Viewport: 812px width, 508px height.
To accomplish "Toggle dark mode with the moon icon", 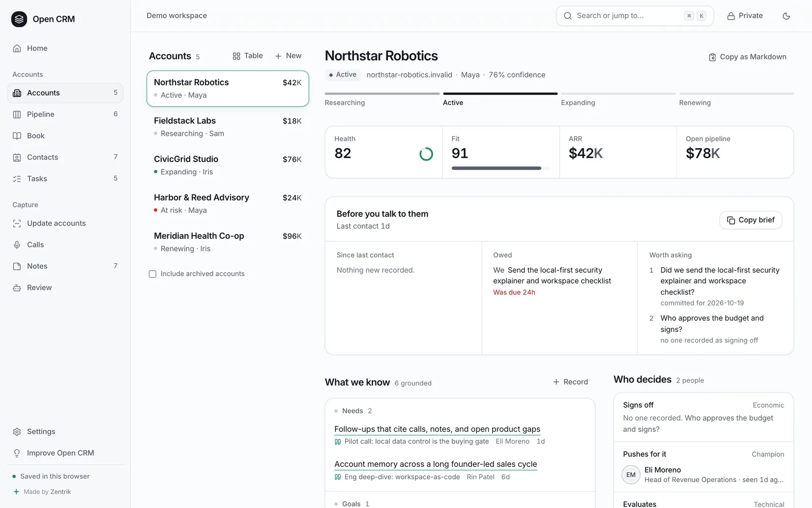I will pyautogui.click(x=786, y=16).
